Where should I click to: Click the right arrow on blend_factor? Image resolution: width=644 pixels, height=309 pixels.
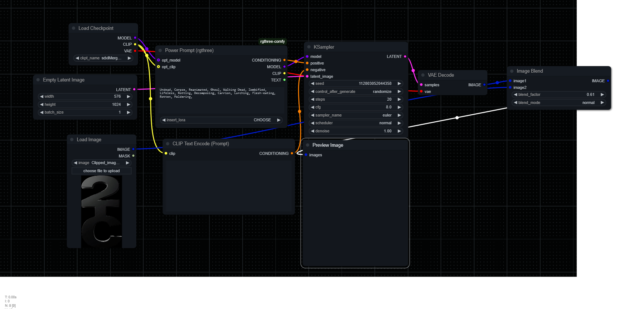tap(602, 95)
